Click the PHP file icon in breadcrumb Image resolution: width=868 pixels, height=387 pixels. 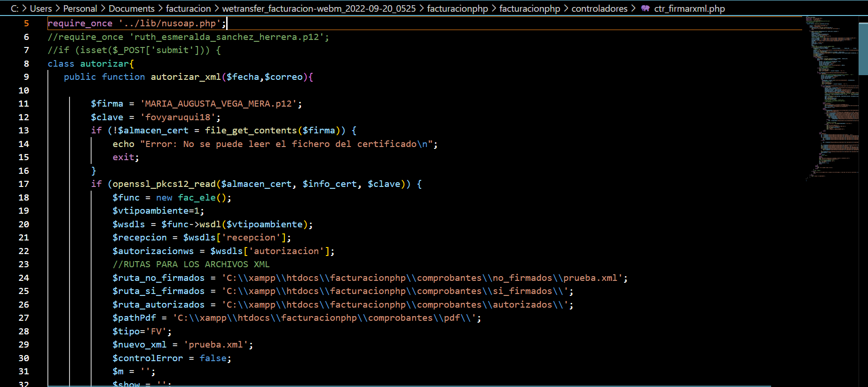pos(645,8)
